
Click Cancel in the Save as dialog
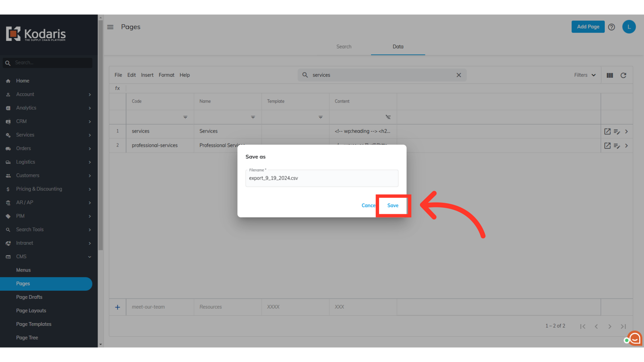[x=368, y=205]
